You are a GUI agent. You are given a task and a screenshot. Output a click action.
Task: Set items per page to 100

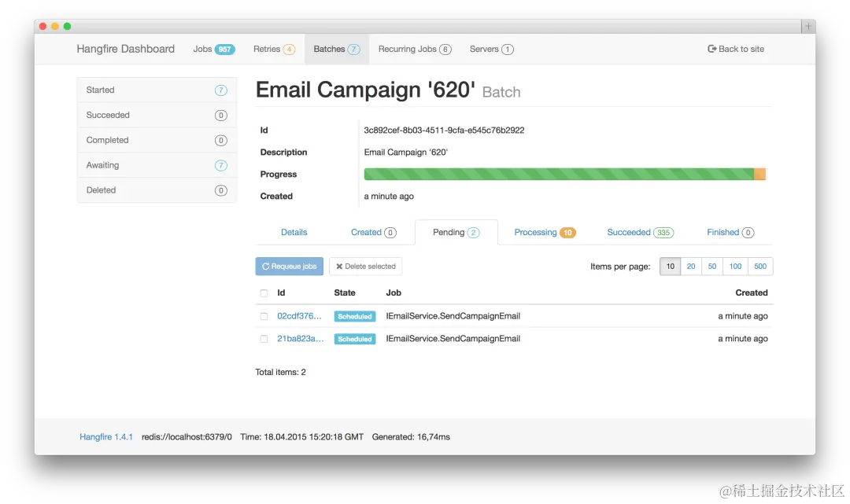click(x=735, y=267)
